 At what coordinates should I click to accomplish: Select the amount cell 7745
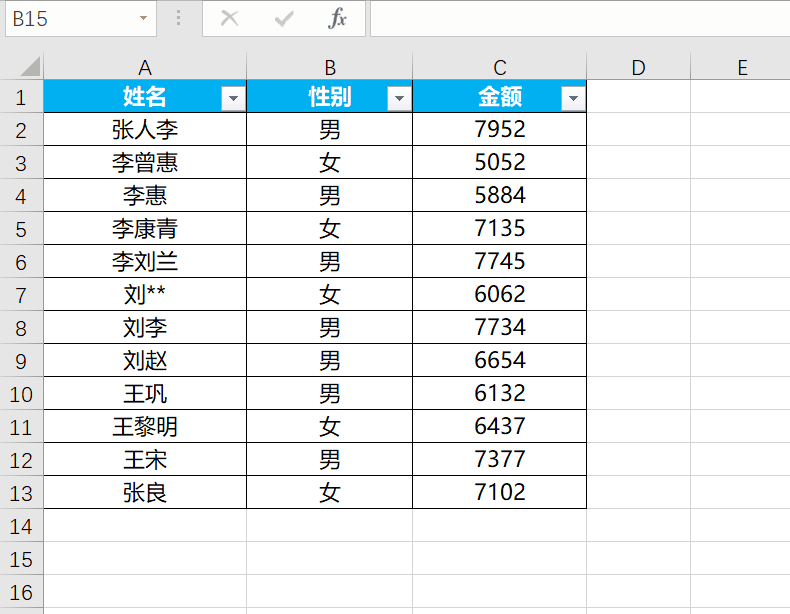click(x=499, y=261)
